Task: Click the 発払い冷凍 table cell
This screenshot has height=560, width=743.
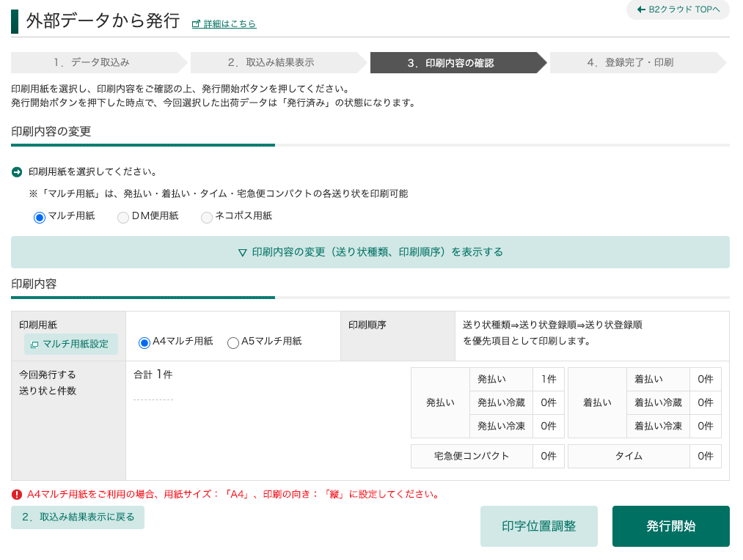Action: click(x=502, y=426)
